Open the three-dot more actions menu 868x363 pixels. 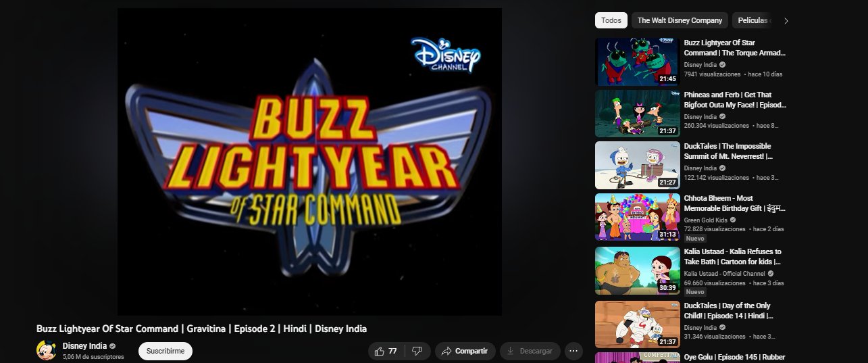(573, 351)
